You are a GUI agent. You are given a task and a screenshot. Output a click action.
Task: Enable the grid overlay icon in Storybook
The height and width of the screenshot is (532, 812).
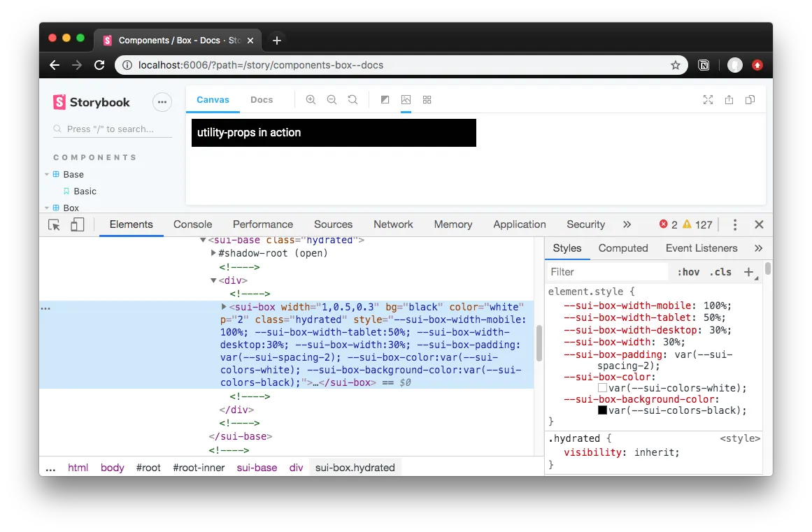[427, 99]
